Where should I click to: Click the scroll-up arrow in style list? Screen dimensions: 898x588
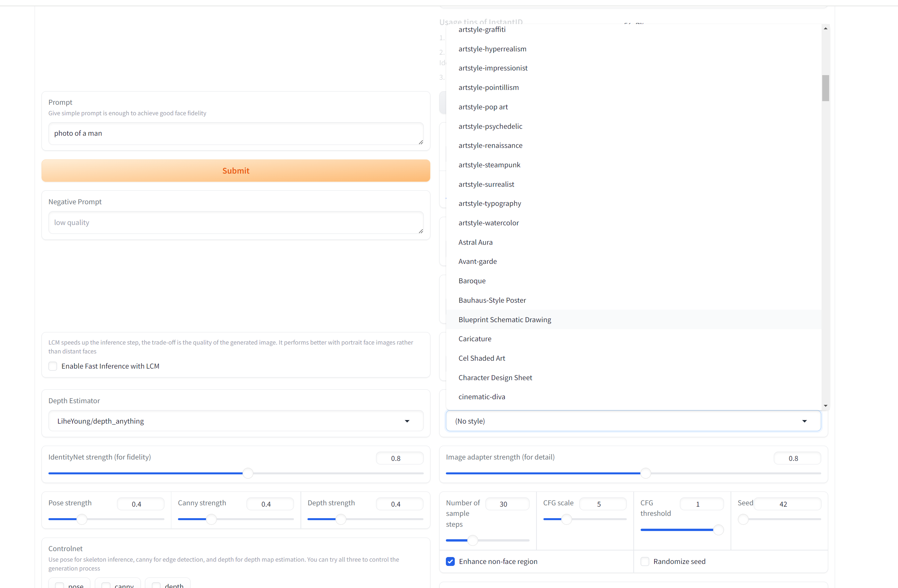tap(826, 29)
